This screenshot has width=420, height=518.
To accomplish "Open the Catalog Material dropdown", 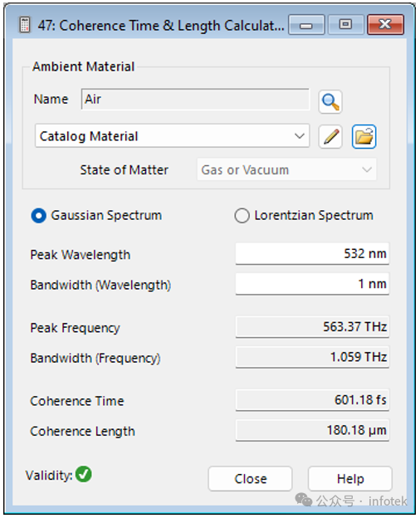I will pyautogui.click(x=172, y=136).
